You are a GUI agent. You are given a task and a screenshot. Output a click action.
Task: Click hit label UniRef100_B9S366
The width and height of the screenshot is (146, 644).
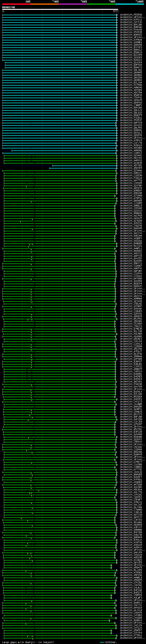click(x=131, y=108)
